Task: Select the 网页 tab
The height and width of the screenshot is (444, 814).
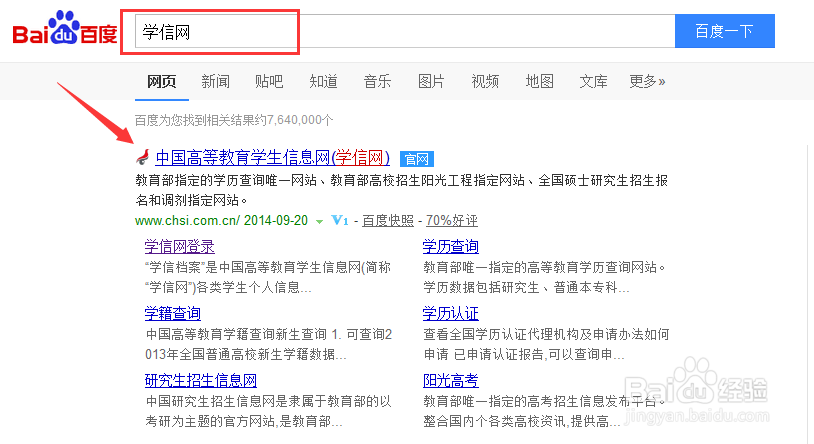Action: coord(161,81)
